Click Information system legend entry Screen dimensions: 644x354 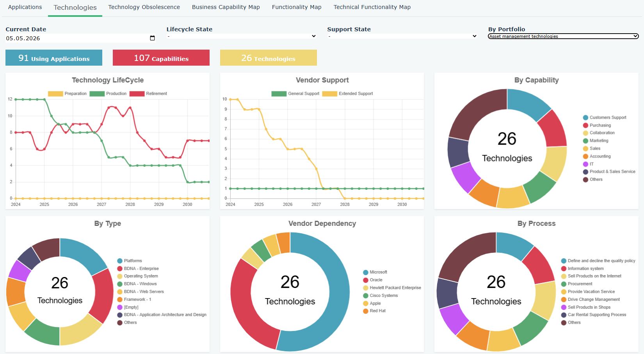tap(582, 268)
